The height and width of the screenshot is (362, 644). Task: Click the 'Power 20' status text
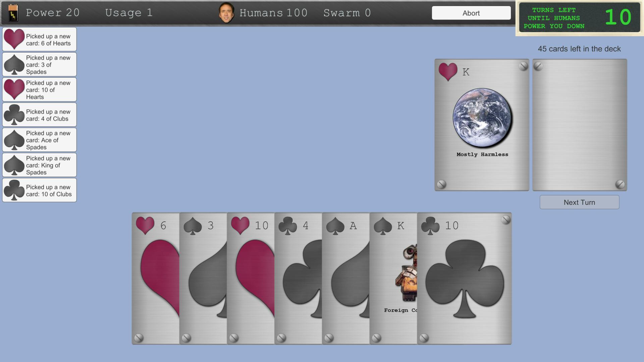pos(53,13)
